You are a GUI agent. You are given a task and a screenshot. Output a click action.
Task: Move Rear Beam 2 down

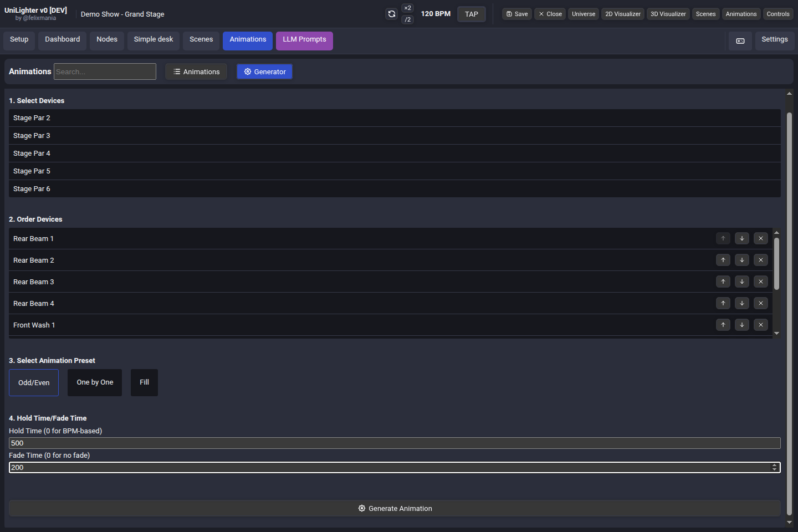742,260
